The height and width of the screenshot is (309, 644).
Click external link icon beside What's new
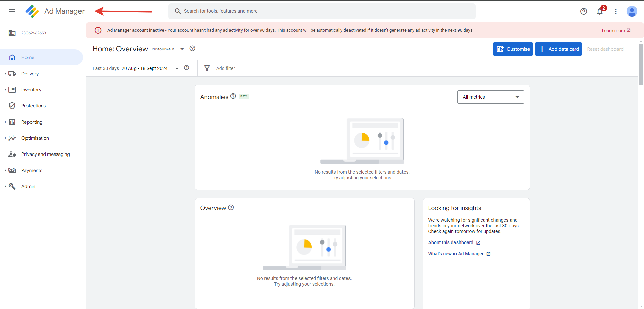coord(488,254)
